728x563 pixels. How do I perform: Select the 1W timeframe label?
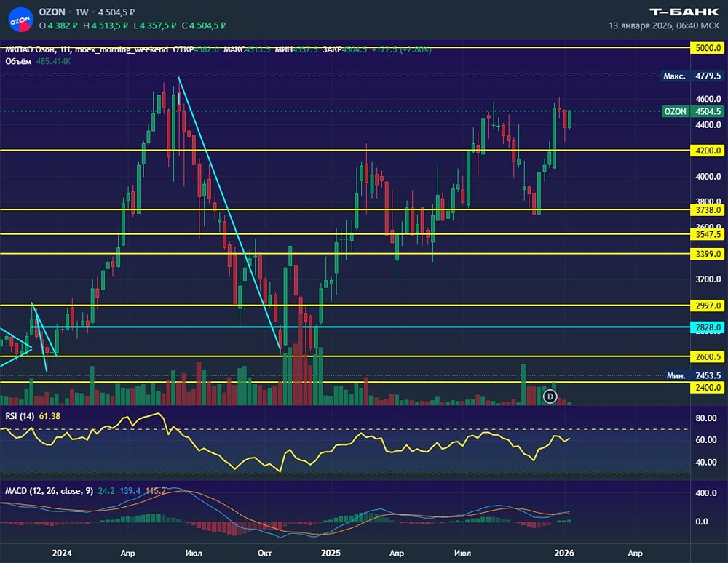click(82, 12)
